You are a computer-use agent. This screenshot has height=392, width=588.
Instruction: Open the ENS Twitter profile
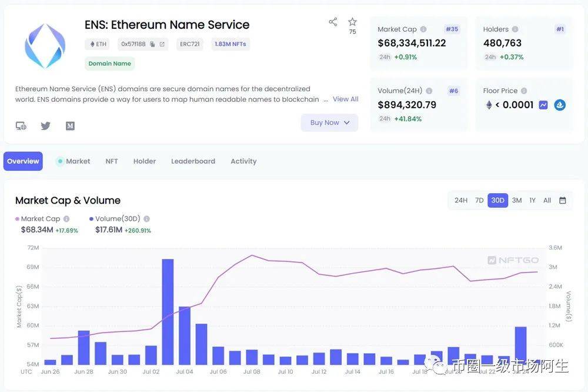[x=45, y=125]
